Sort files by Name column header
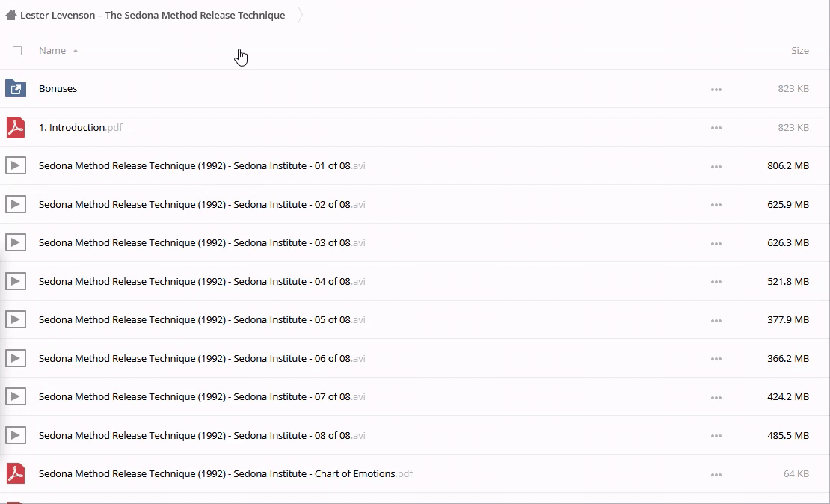This screenshot has height=504, width=830. click(x=52, y=51)
